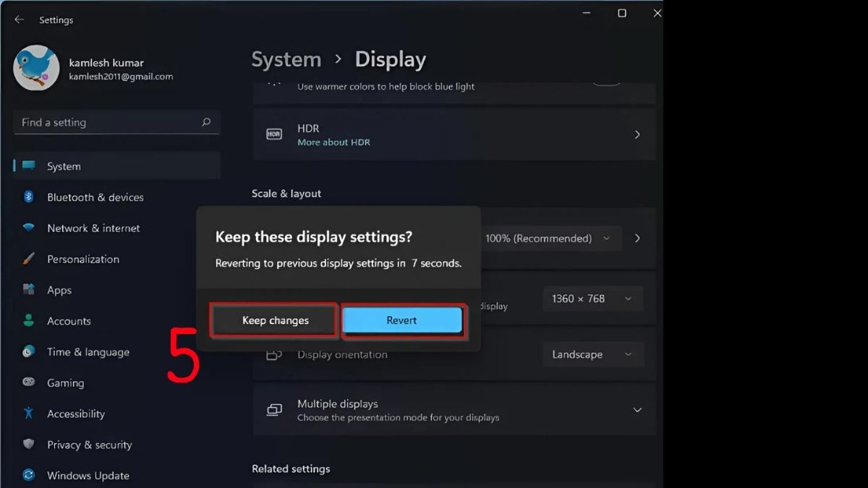Viewport: 868px width, 488px height.
Task: Open Personalization settings
Action: (x=117, y=259)
